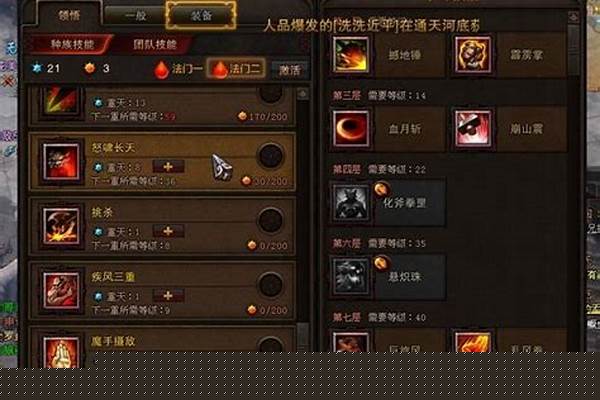Select the locked 化养拳罡 skill icon

(351, 202)
